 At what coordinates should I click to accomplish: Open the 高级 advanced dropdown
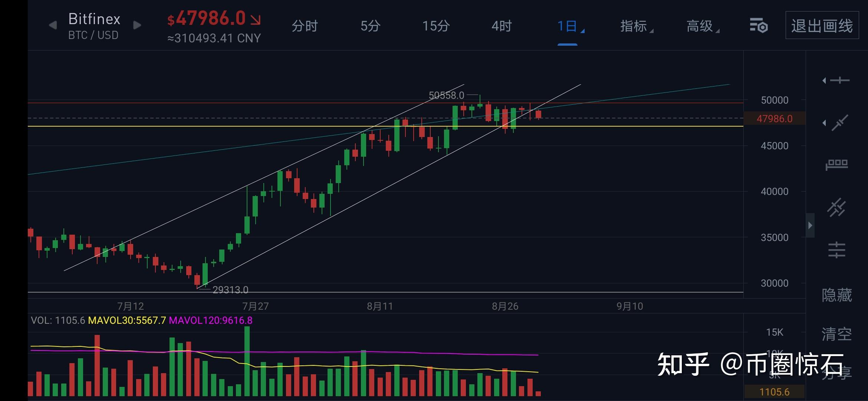point(703,26)
